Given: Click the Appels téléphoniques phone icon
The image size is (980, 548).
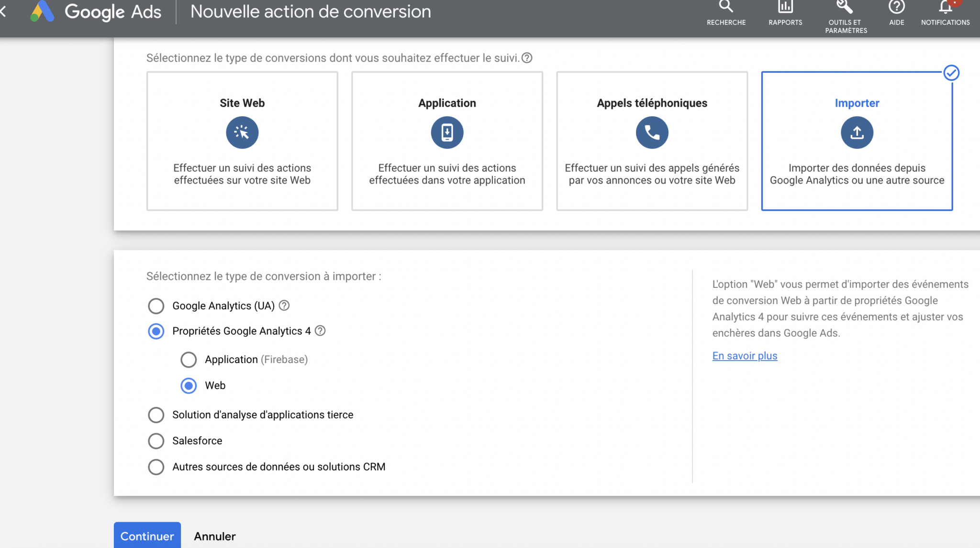Looking at the screenshot, I should point(652,132).
